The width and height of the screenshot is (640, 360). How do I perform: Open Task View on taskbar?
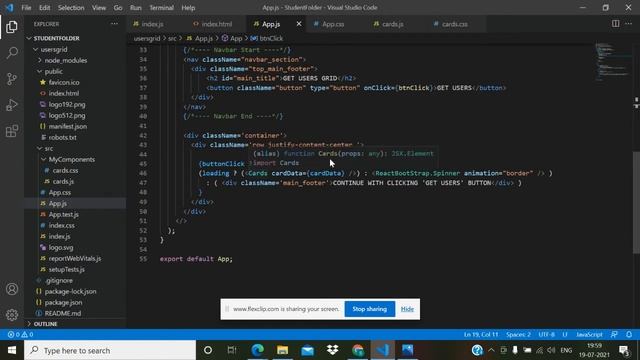pyautogui.click(x=232, y=350)
